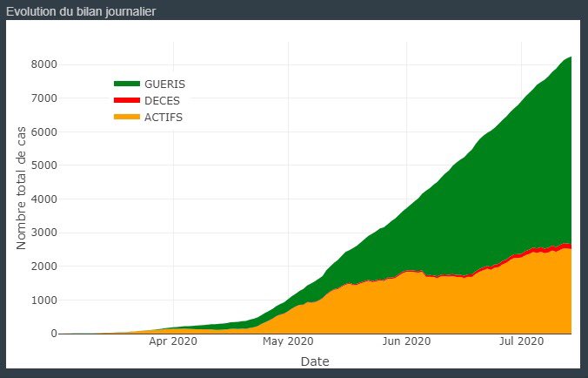Click the 4000 y-axis tick label
The image size is (588, 378).
pyautogui.click(x=43, y=199)
